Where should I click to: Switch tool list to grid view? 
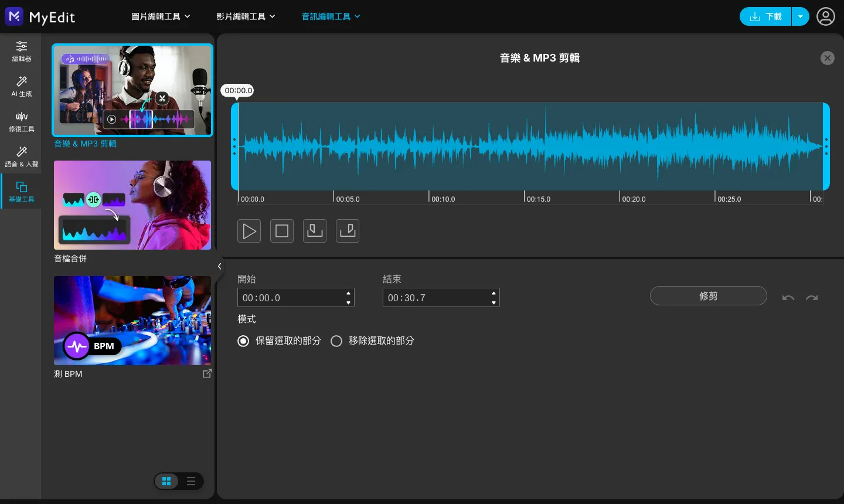tap(166, 481)
